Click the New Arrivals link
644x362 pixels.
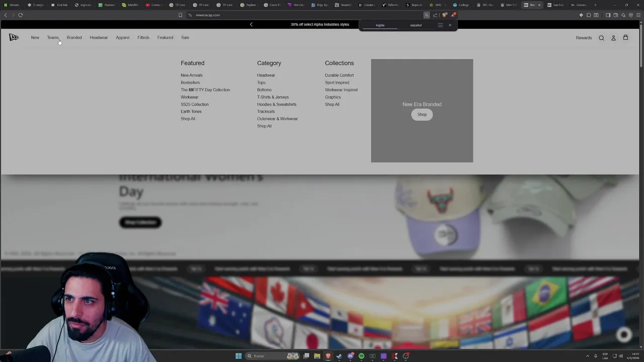[x=192, y=75]
